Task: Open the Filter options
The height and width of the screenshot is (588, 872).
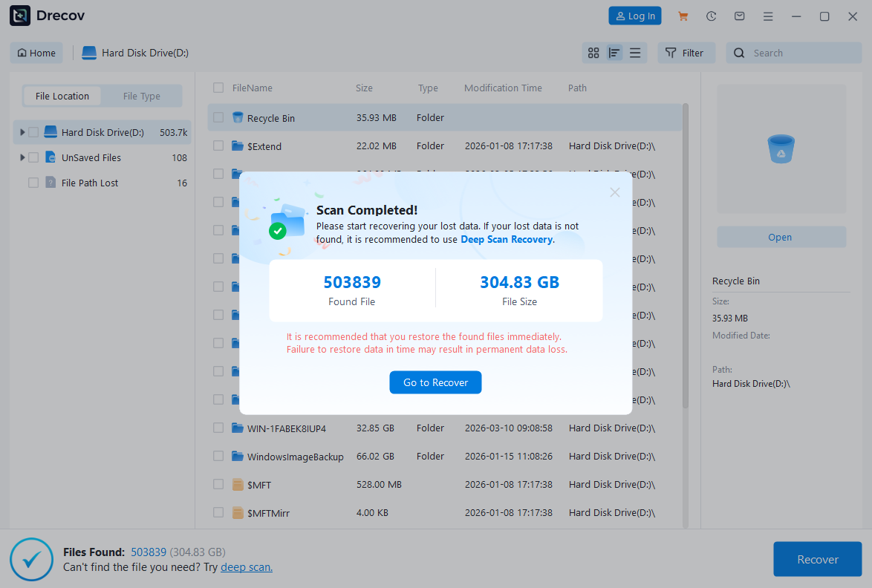Action: 686,53
